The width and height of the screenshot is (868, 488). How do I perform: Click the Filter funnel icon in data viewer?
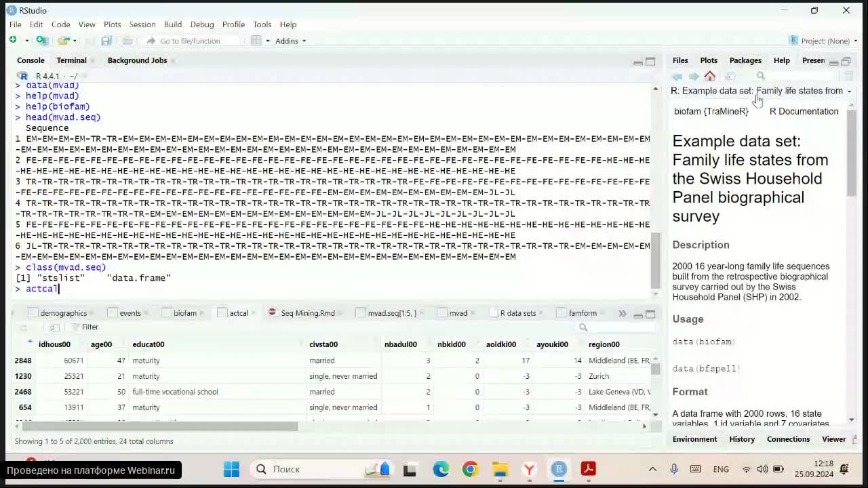(x=75, y=327)
